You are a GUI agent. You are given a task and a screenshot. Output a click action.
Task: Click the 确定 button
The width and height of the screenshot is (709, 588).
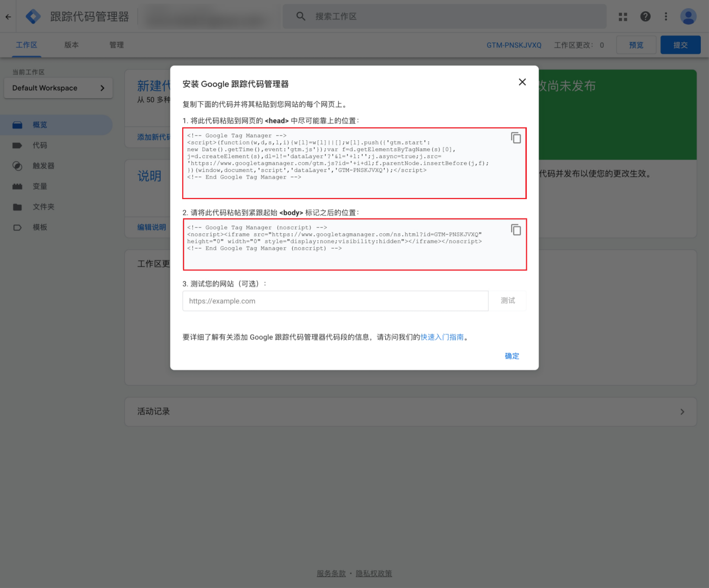point(512,356)
